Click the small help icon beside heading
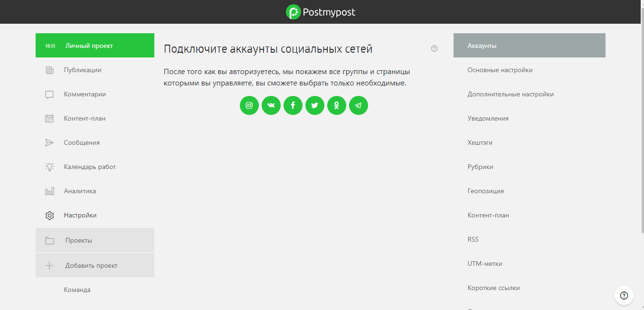Viewport: 644px width, 310px height. coord(434,48)
